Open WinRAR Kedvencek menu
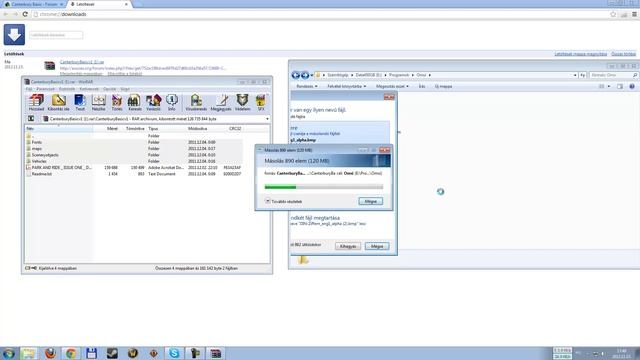The width and height of the screenshot is (640, 360). [x=89, y=89]
